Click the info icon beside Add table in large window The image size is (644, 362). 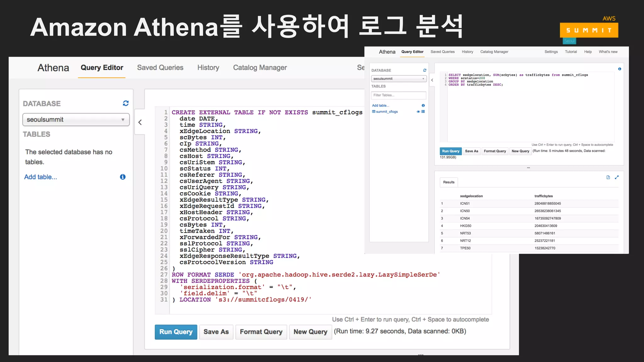(x=123, y=177)
